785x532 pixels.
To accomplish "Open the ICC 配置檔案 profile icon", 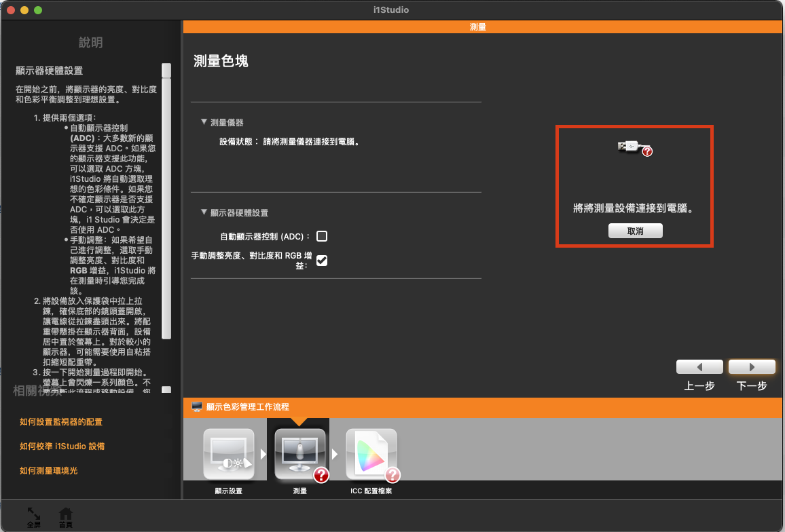I will tap(371, 453).
